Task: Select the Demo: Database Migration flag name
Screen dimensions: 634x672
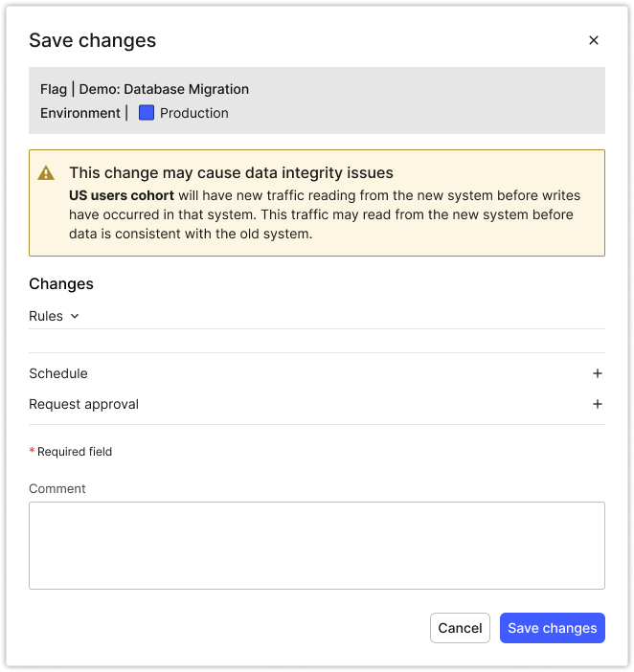Action: tap(164, 89)
